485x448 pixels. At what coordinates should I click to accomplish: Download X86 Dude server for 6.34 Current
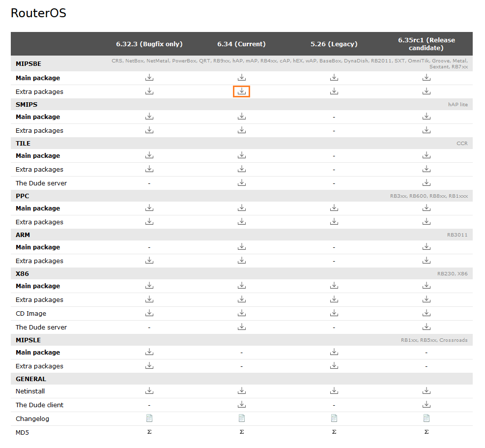pos(241,327)
